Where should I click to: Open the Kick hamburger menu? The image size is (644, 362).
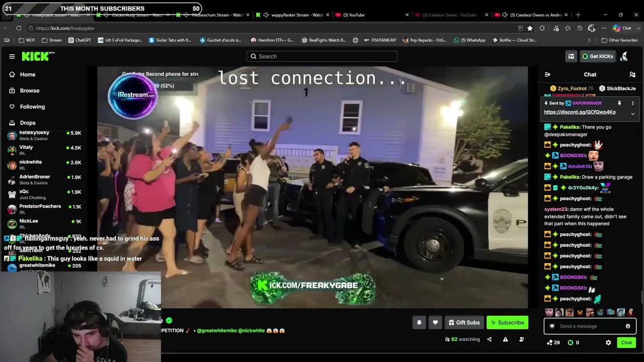[x=12, y=56]
